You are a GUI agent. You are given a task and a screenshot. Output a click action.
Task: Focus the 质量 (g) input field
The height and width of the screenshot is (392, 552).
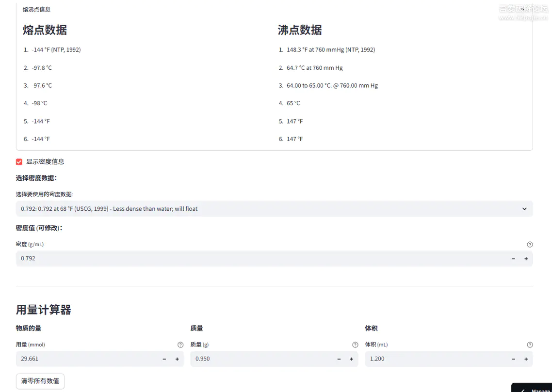click(x=261, y=359)
